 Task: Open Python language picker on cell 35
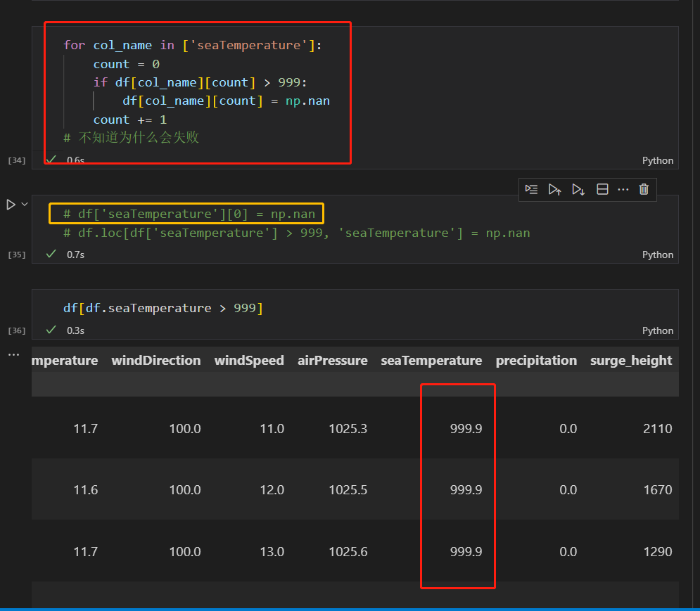(x=657, y=255)
